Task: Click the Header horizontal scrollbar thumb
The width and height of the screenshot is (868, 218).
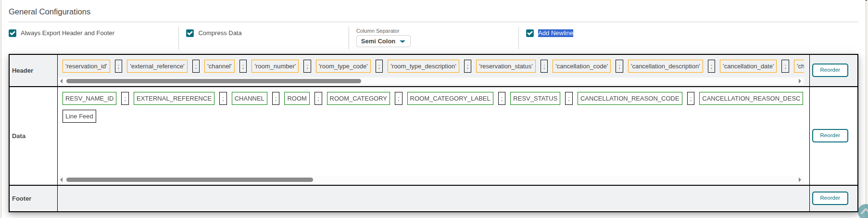Action: (x=214, y=81)
